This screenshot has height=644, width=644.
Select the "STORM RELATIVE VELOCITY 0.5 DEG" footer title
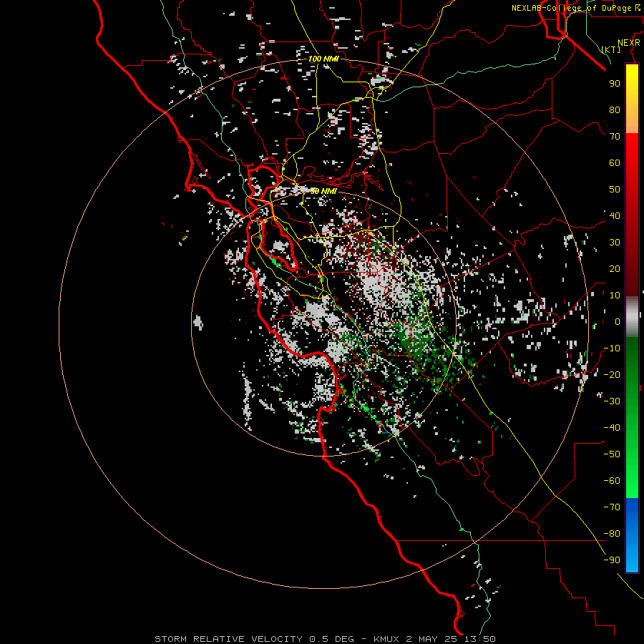(254, 639)
